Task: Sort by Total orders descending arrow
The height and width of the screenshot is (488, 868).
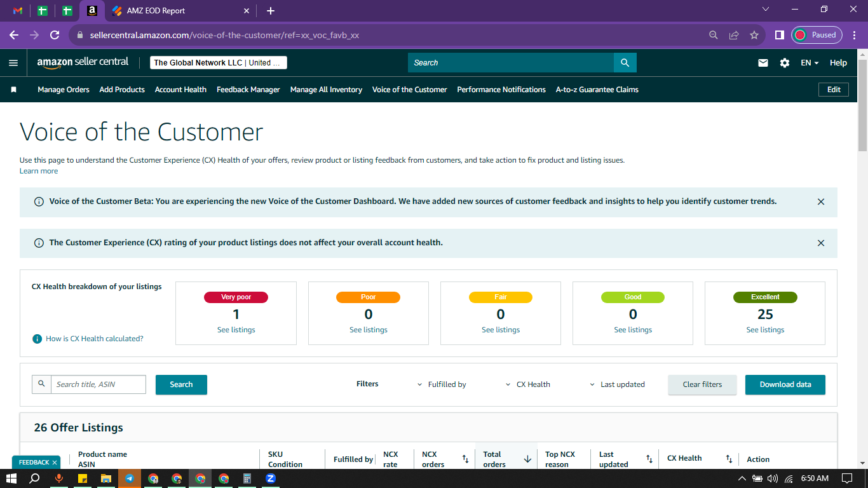Action: pos(527,459)
